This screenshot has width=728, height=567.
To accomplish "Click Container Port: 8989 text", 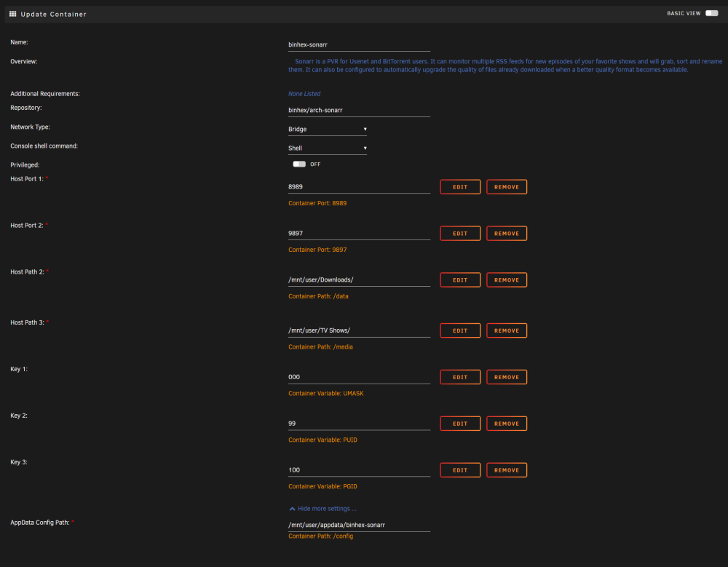I will point(317,203).
